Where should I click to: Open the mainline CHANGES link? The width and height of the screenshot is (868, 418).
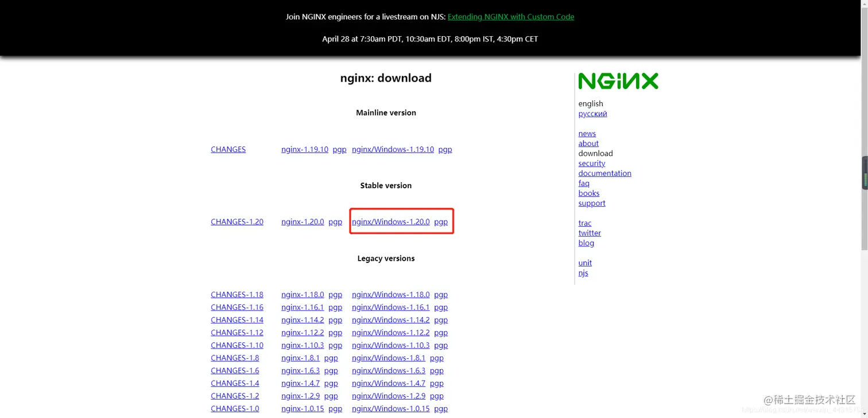pos(228,149)
